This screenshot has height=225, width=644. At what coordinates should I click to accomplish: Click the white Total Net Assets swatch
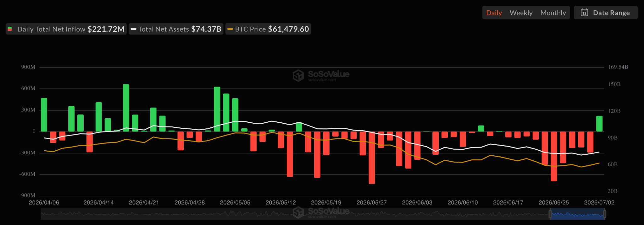pos(133,29)
